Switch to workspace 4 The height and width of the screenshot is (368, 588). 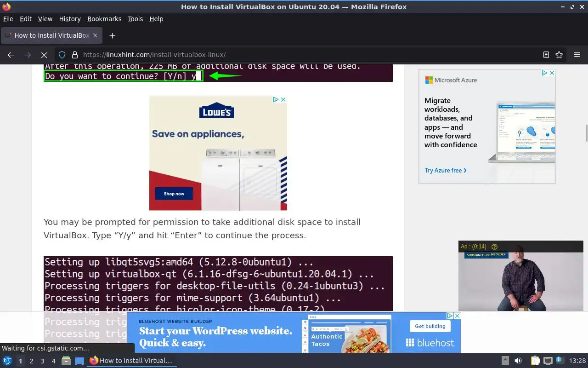pyautogui.click(x=54, y=361)
